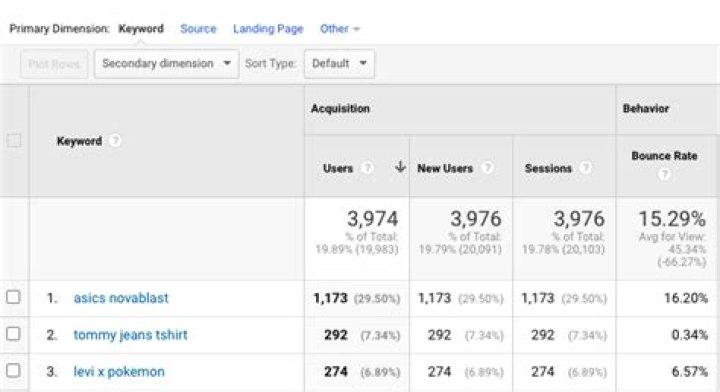Open help icon beside Keyword header
This screenshot has height=392, width=720.
(115, 140)
